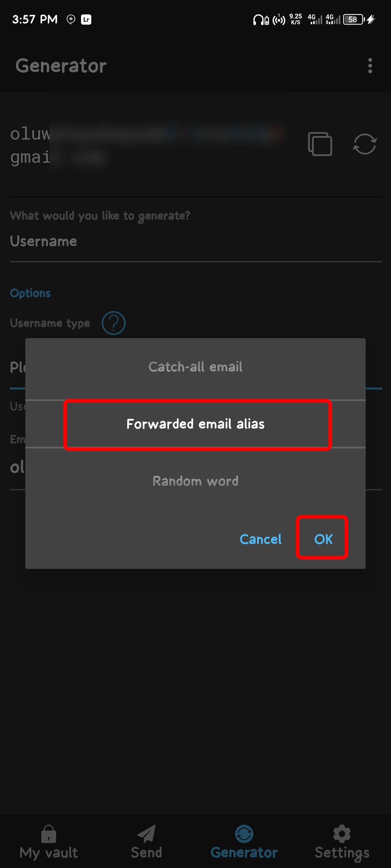Choose Forwarded email alias option
Image resolution: width=391 pixels, height=868 pixels.
[195, 424]
